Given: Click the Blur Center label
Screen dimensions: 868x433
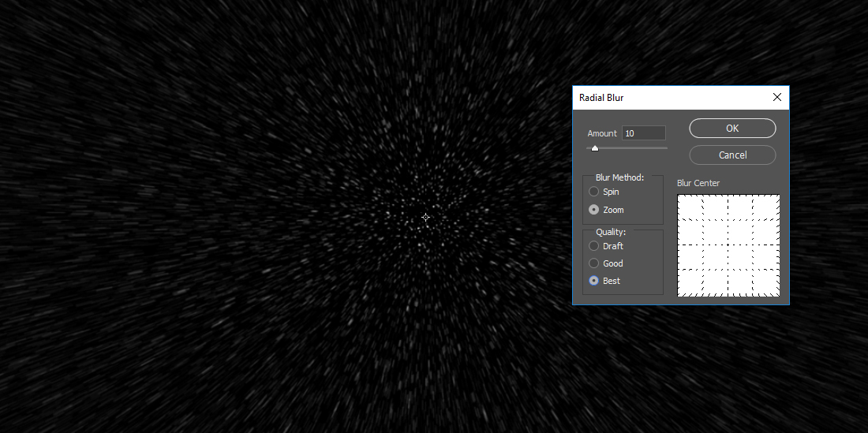Looking at the screenshot, I should [x=698, y=183].
